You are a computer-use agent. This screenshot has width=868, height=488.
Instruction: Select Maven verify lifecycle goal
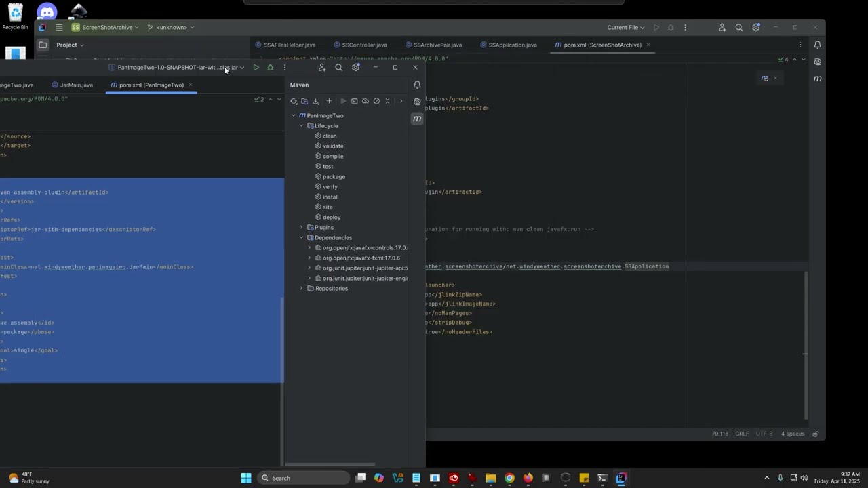click(x=330, y=186)
